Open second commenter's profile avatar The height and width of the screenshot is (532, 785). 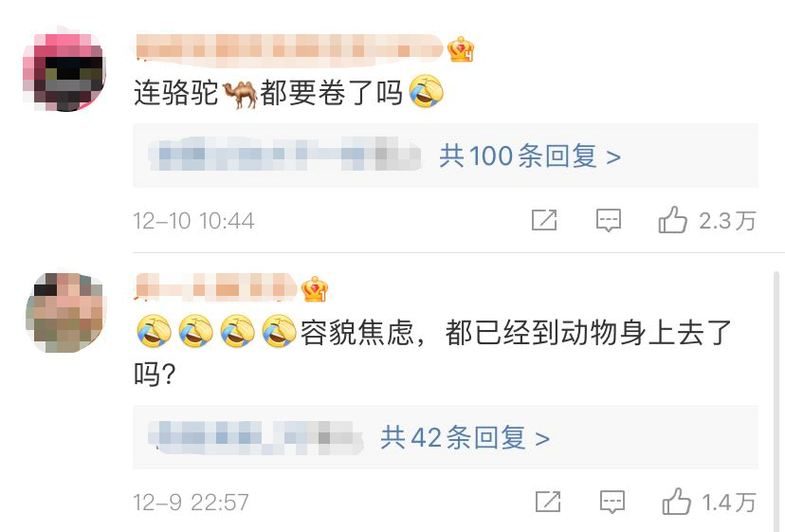point(65,312)
